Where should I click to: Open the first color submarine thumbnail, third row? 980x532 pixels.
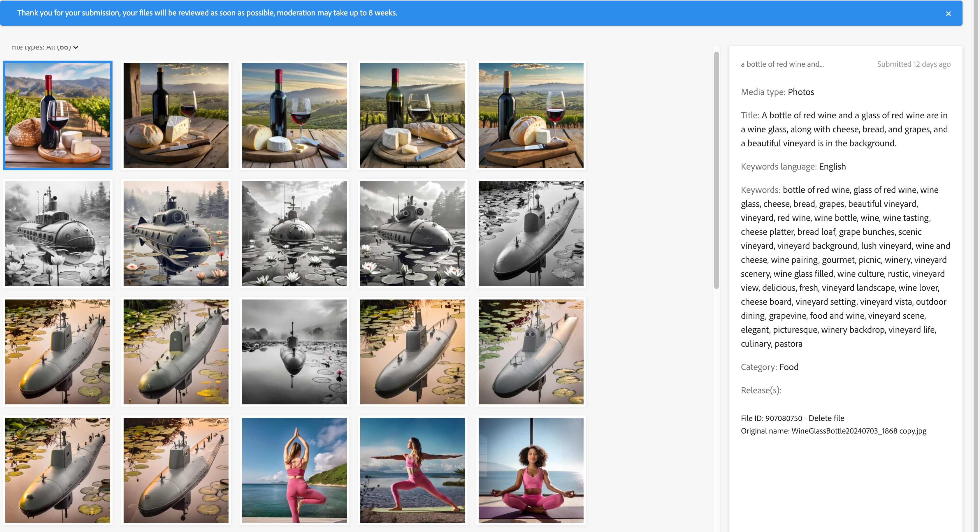pos(58,352)
